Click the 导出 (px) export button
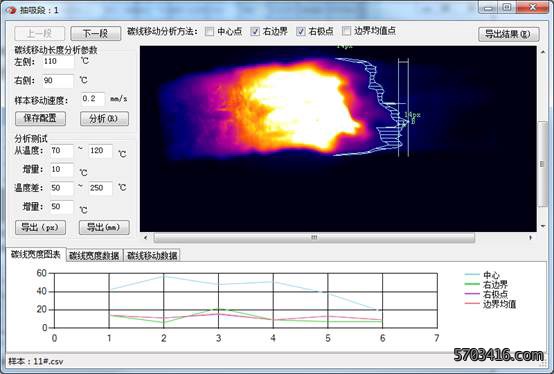 [40, 227]
